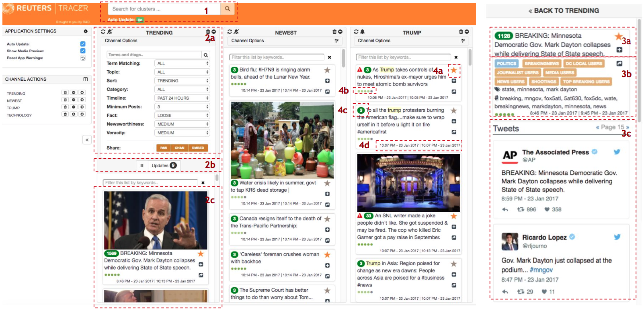The height and width of the screenshot is (313, 644).
Task: Click the EMBED share button
Action: 198,148
